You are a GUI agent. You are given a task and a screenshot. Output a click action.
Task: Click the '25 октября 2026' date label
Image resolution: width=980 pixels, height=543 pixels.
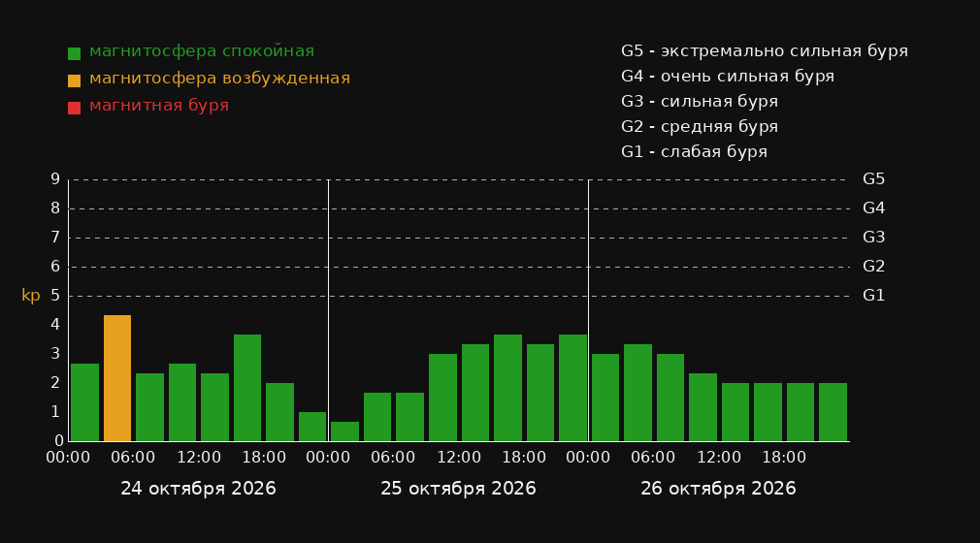[458, 489]
